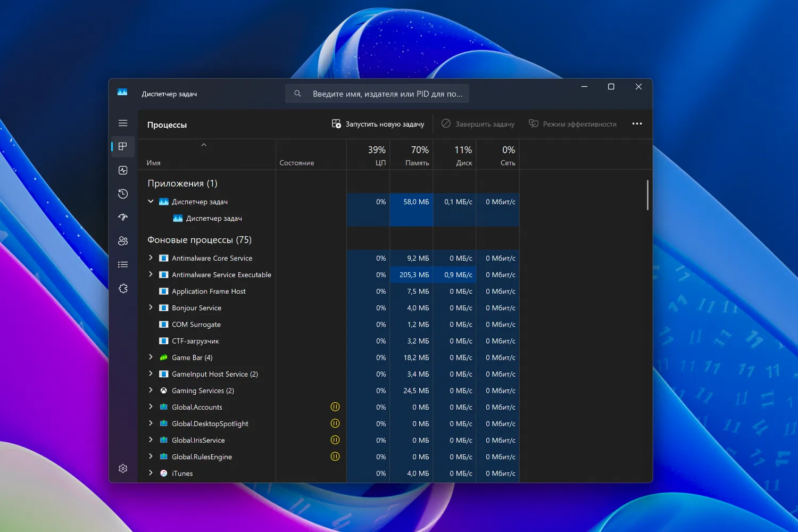Viewport: 798px width, 532px height.
Task: Click the search magnifier icon
Action: pos(297,94)
